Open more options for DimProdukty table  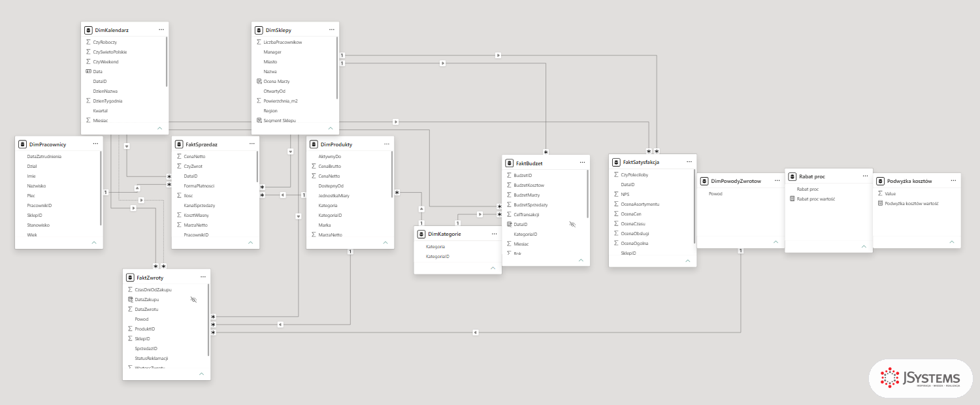(387, 144)
